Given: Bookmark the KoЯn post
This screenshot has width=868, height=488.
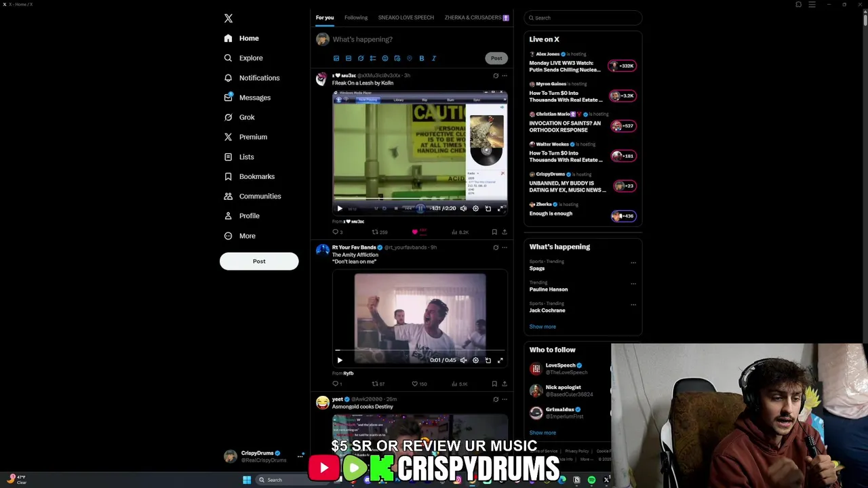Looking at the screenshot, I should click(494, 232).
